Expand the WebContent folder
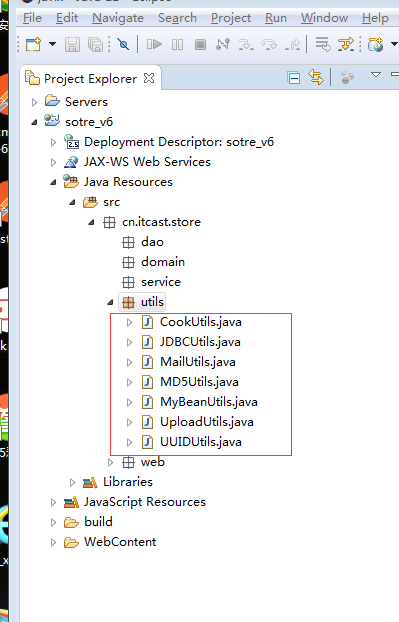399x622 pixels. point(53,543)
